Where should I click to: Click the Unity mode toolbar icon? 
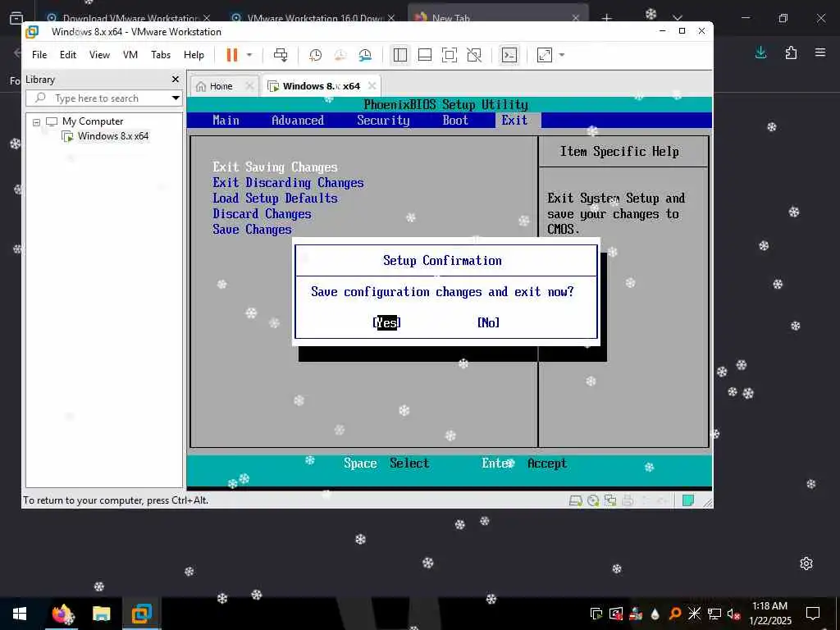474,55
